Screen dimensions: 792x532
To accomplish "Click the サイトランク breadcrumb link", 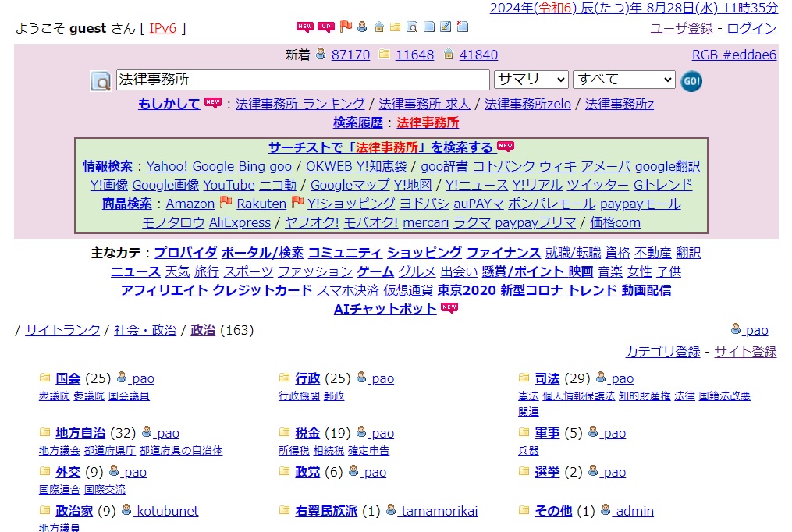I will coord(62,330).
